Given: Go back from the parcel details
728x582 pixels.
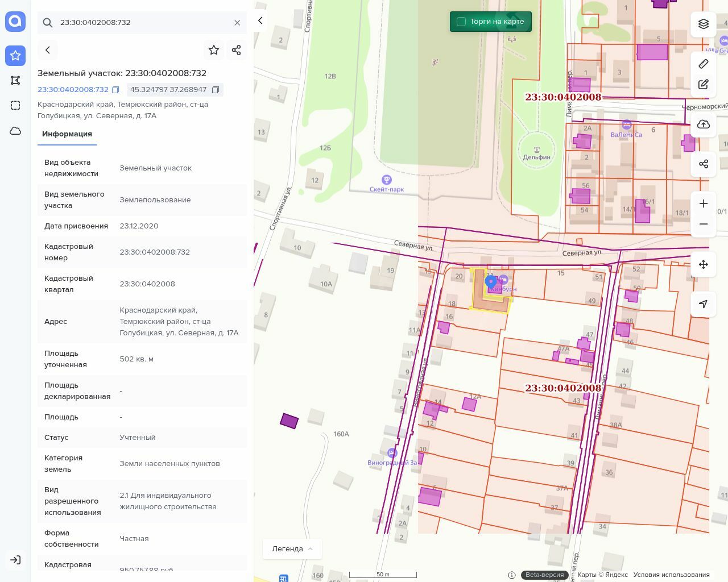Looking at the screenshot, I should pos(48,50).
